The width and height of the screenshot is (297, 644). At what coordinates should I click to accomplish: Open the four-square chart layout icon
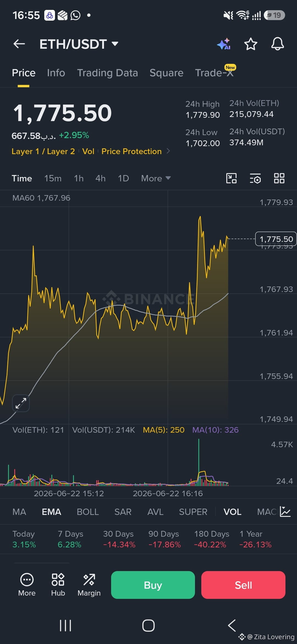click(279, 178)
